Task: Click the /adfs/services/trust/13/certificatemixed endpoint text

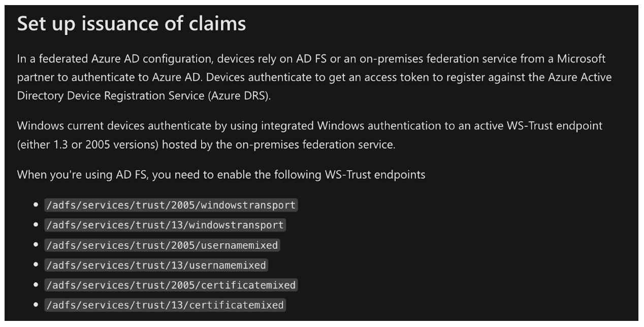Action: 165,305
